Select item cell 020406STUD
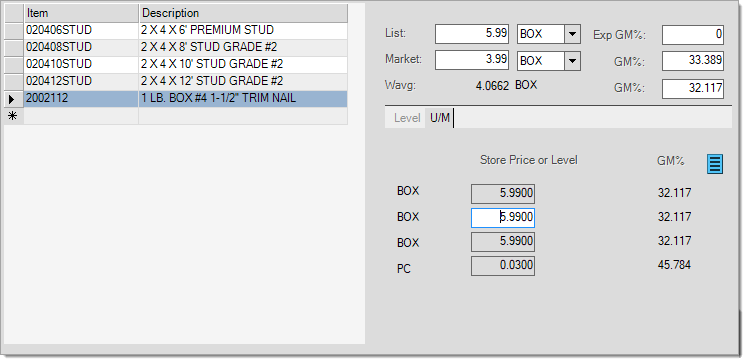Image resolution: width=746 pixels, height=362 pixels. (81, 30)
